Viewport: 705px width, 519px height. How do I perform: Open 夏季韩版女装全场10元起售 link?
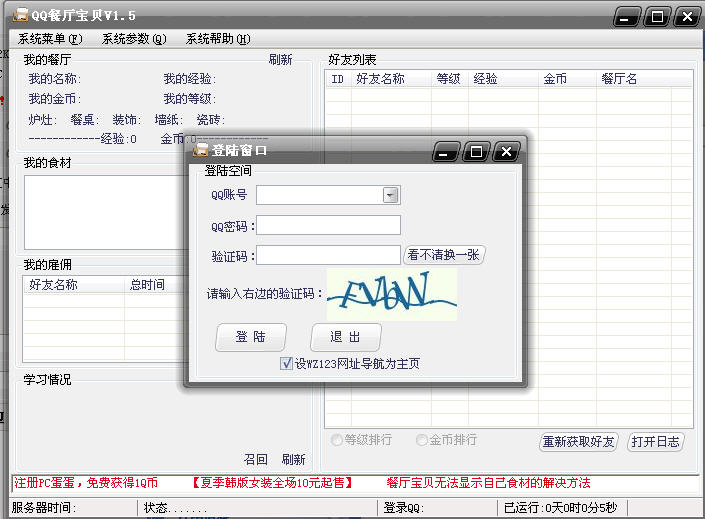coord(272,483)
